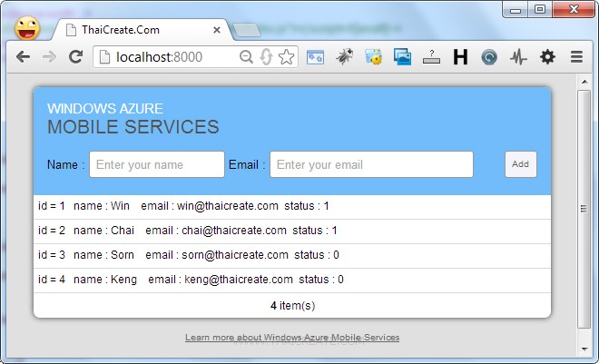Screen dimensions: 599x364
Task: Click the question-mark ruler extension icon
Action: [x=431, y=57]
